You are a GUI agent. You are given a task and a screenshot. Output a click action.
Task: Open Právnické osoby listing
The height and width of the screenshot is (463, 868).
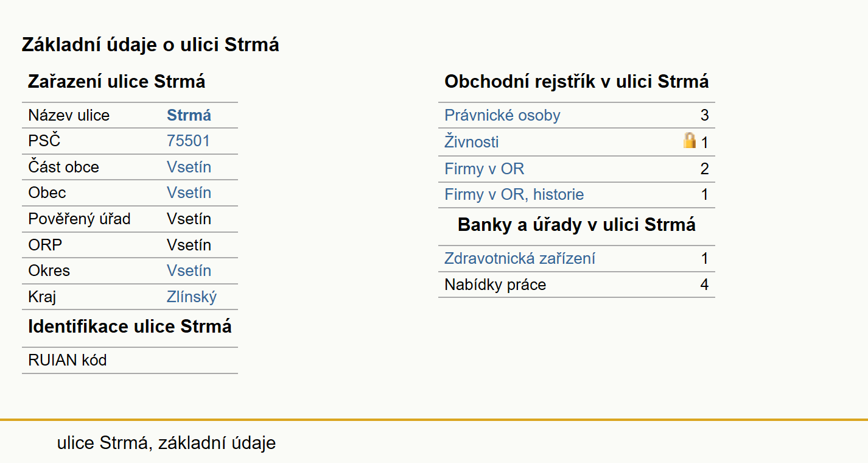[x=502, y=115]
